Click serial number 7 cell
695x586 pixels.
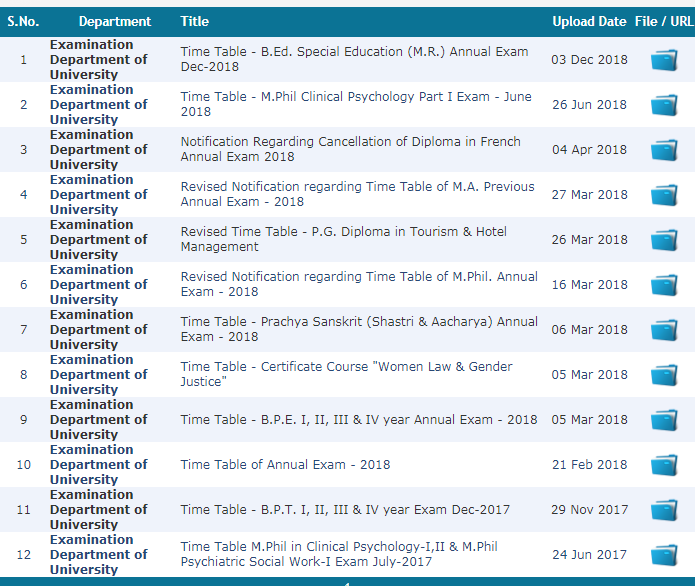(23, 330)
